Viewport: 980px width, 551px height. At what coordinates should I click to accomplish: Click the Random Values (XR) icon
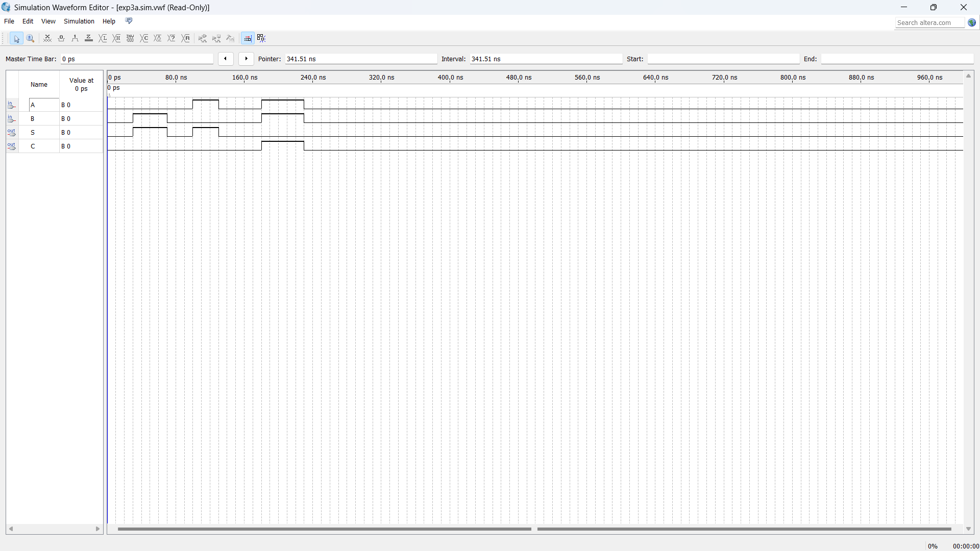pyautogui.click(x=186, y=38)
